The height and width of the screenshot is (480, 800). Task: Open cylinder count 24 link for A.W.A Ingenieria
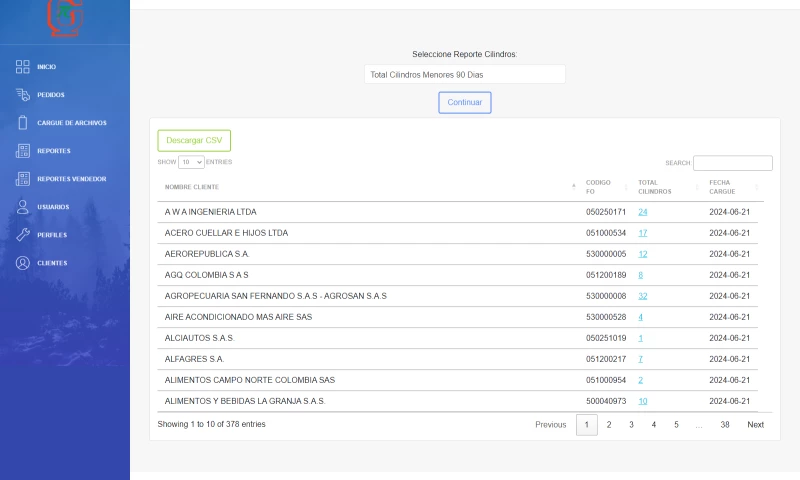click(x=643, y=212)
